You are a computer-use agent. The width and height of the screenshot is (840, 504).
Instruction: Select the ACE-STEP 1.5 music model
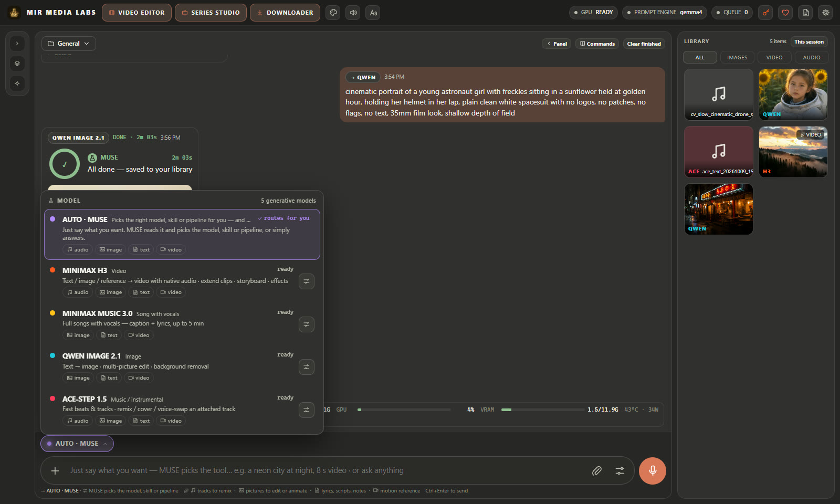click(x=182, y=410)
